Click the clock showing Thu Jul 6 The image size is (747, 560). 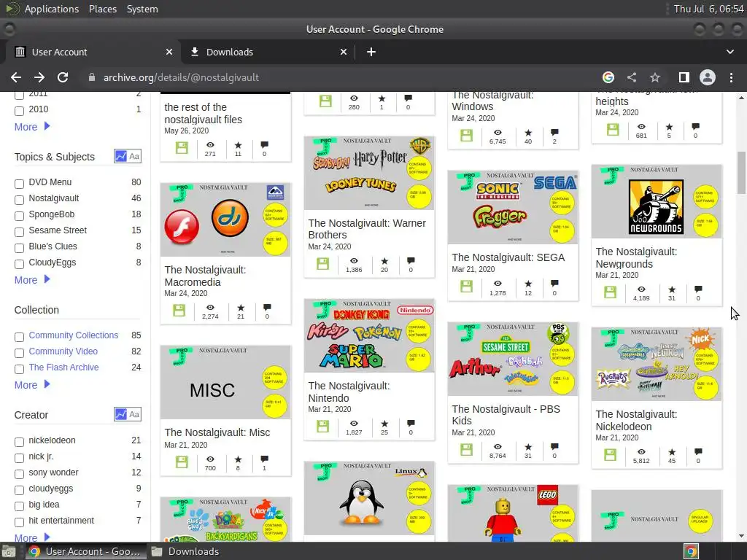pyautogui.click(x=708, y=9)
